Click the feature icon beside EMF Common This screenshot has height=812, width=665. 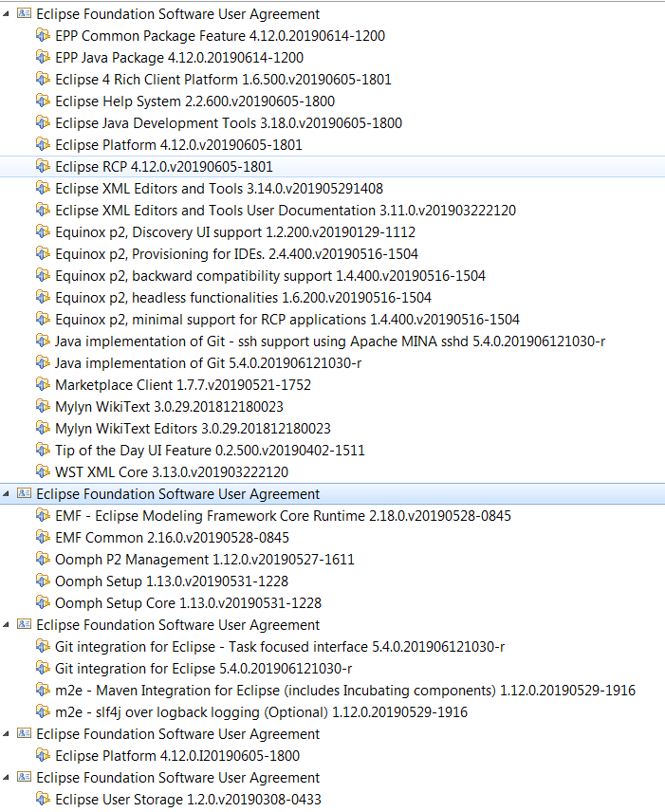pyautogui.click(x=42, y=537)
